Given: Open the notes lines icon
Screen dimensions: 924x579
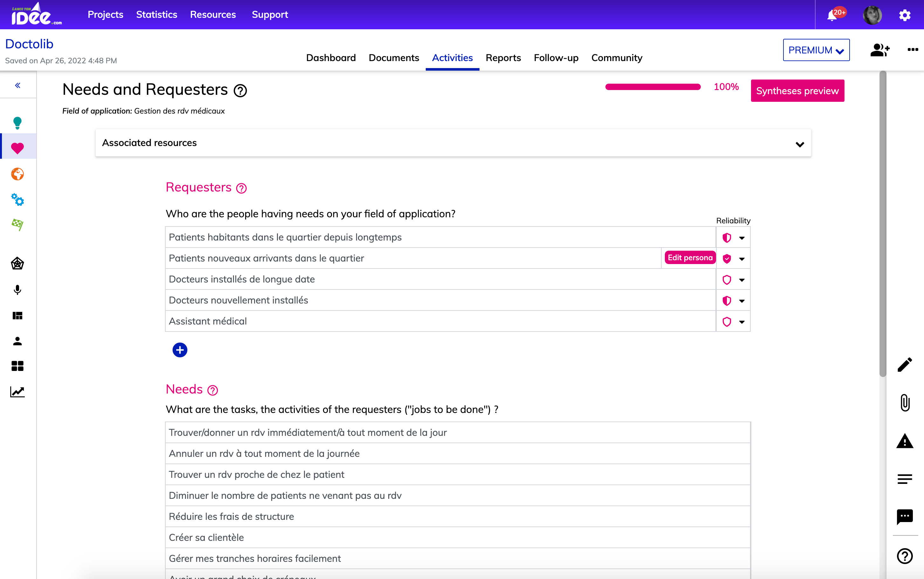Looking at the screenshot, I should pyautogui.click(x=905, y=479).
